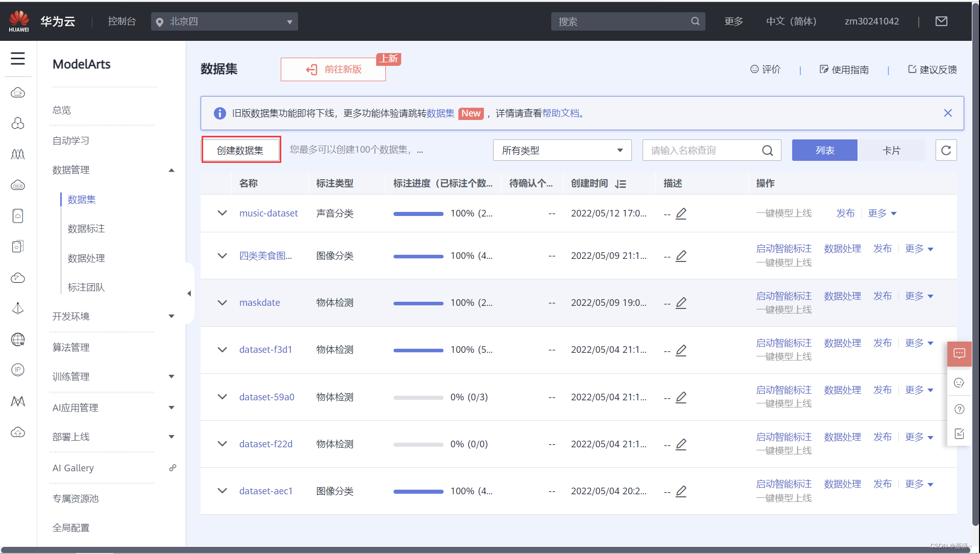Open the red chat feedback floating icon
The width and height of the screenshot is (980, 554).
coord(959,353)
